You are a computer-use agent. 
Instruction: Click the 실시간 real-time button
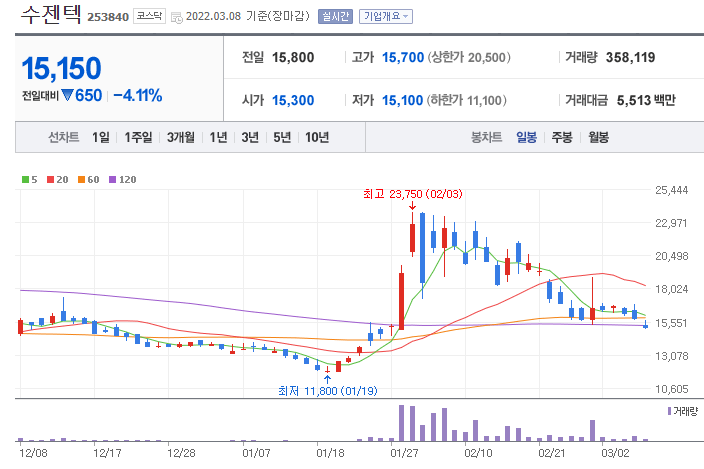coord(335,17)
